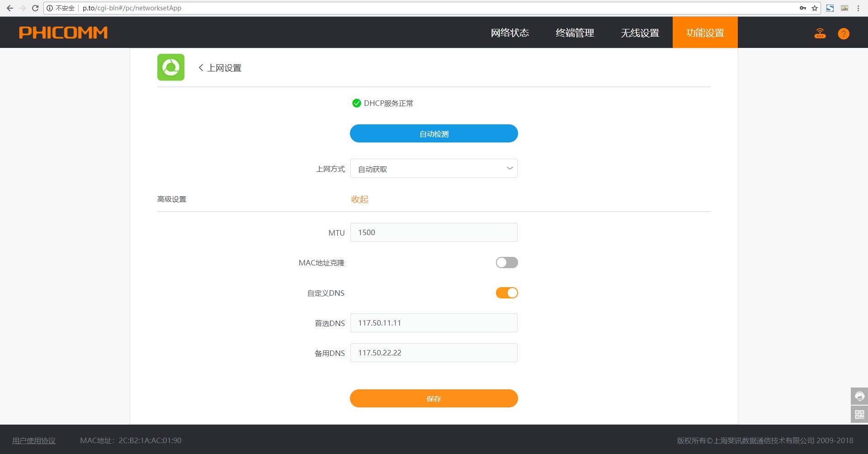This screenshot has width=868, height=454.
Task: Click the PHICOMM logo
Action: pos(63,33)
